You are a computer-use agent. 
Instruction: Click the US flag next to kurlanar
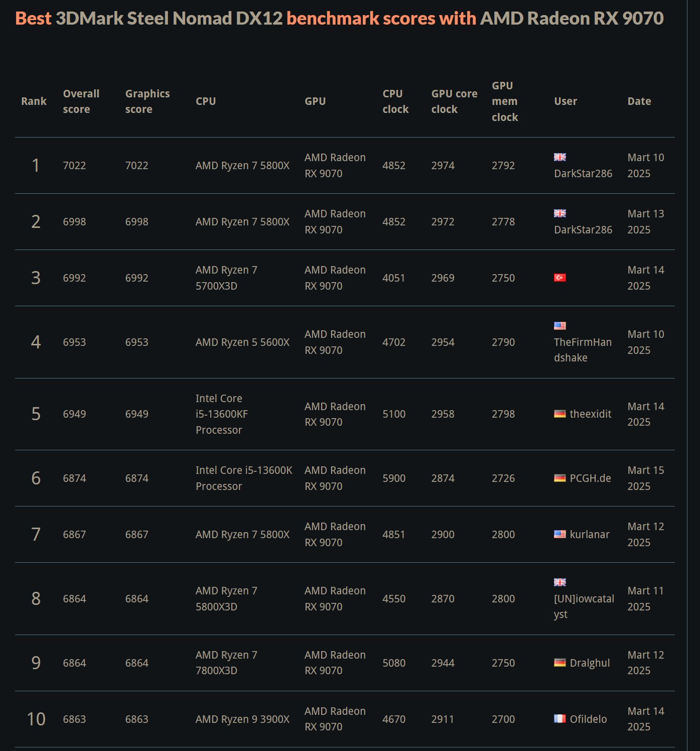pos(559,534)
